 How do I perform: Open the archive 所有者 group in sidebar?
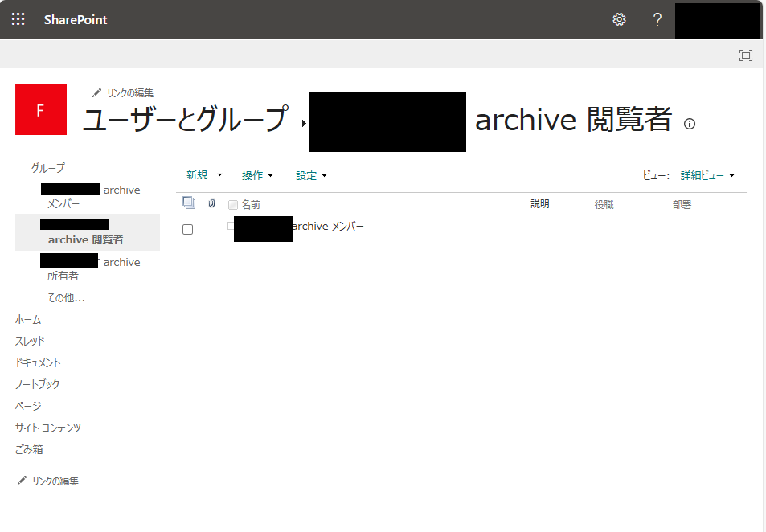point(90,268)
